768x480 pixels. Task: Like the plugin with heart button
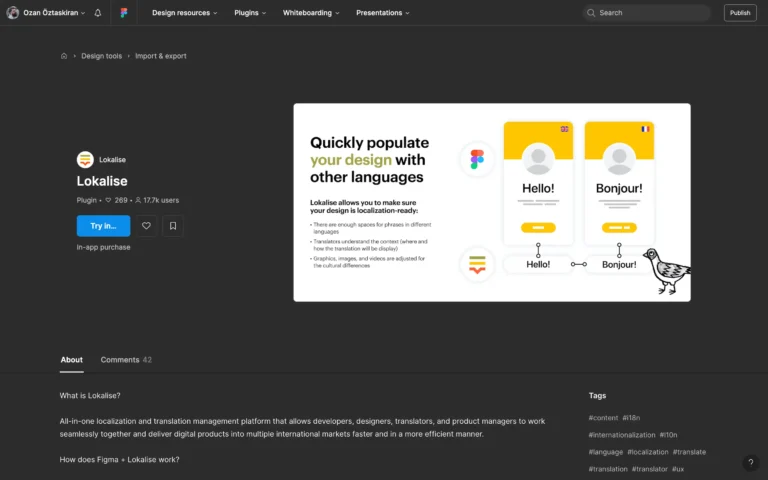146,226
